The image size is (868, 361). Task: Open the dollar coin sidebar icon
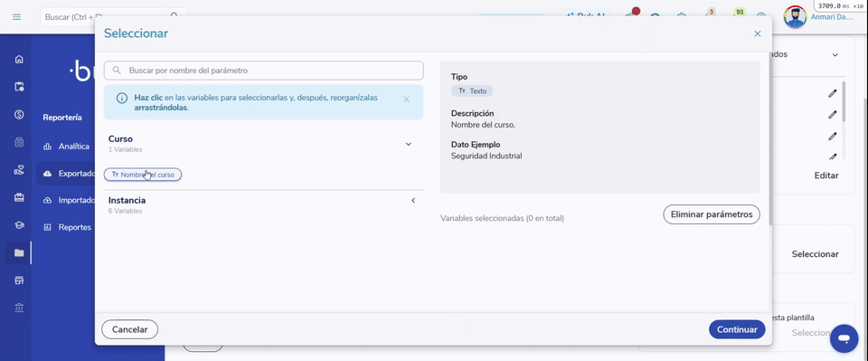point(19,115)
